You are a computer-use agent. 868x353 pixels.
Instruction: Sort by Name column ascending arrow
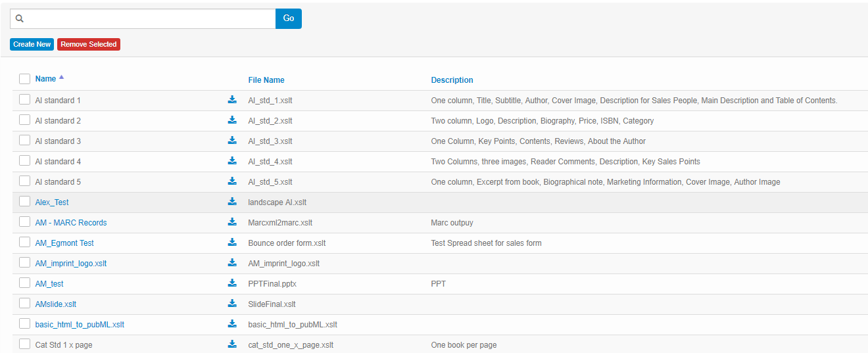pyautogui.click(x=61, y=78)
